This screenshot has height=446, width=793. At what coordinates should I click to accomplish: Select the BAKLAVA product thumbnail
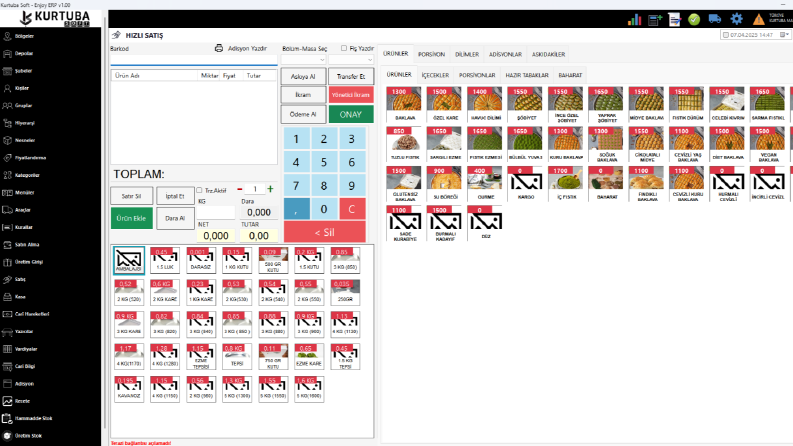point(404,104)
